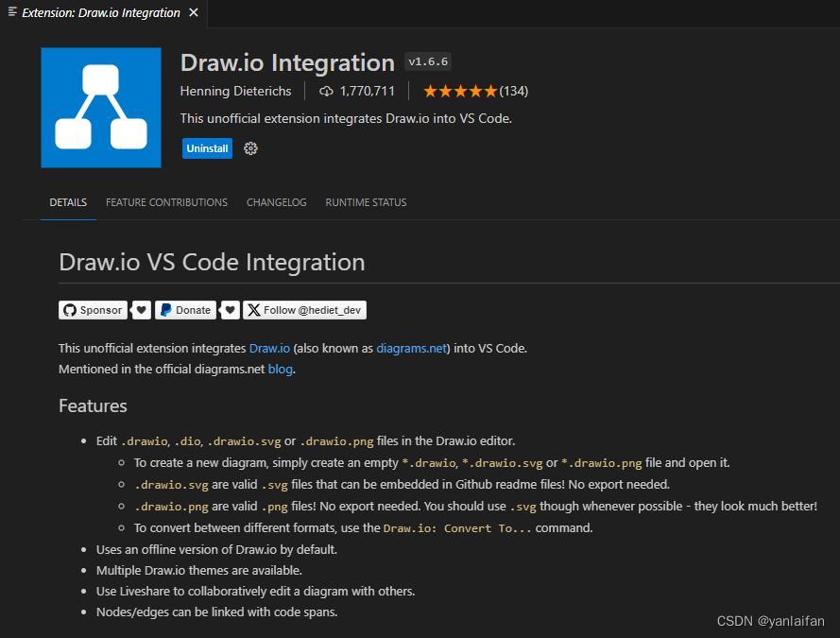Screen dimensions: 840x638
Task: Click 'Nodes/edges can be linked' line
Action: [217, 612]
